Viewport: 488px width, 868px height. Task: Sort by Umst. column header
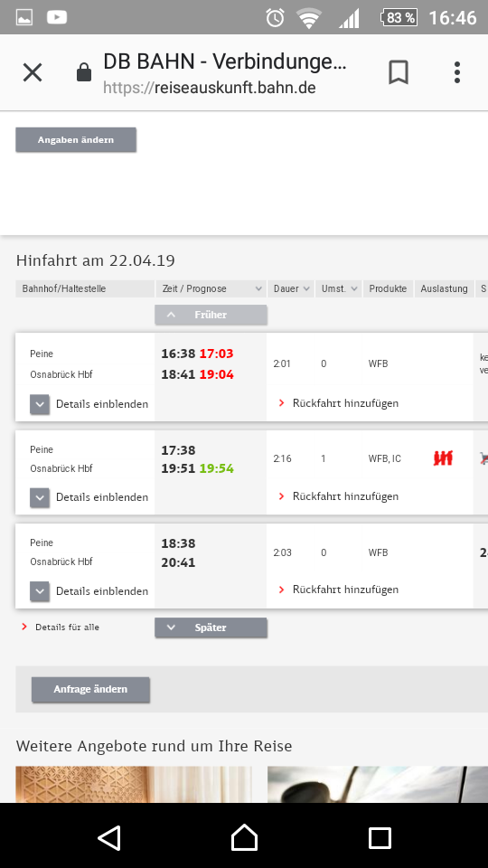[339, 288]
